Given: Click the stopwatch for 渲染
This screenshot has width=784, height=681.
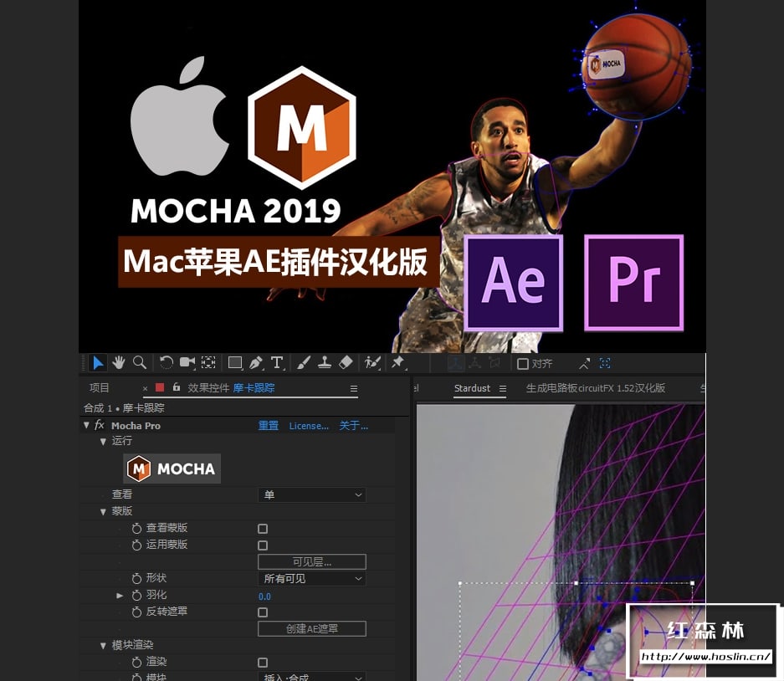Looking at the screenshot, I should click(136, 662).
